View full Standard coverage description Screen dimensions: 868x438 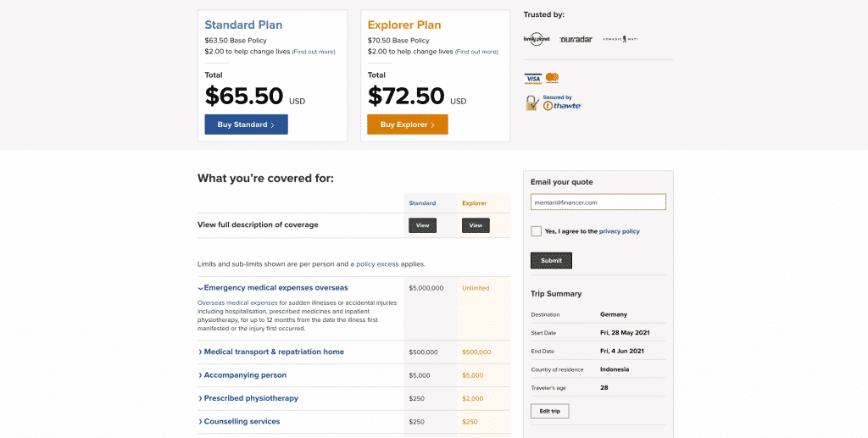[x=422, y=225]
